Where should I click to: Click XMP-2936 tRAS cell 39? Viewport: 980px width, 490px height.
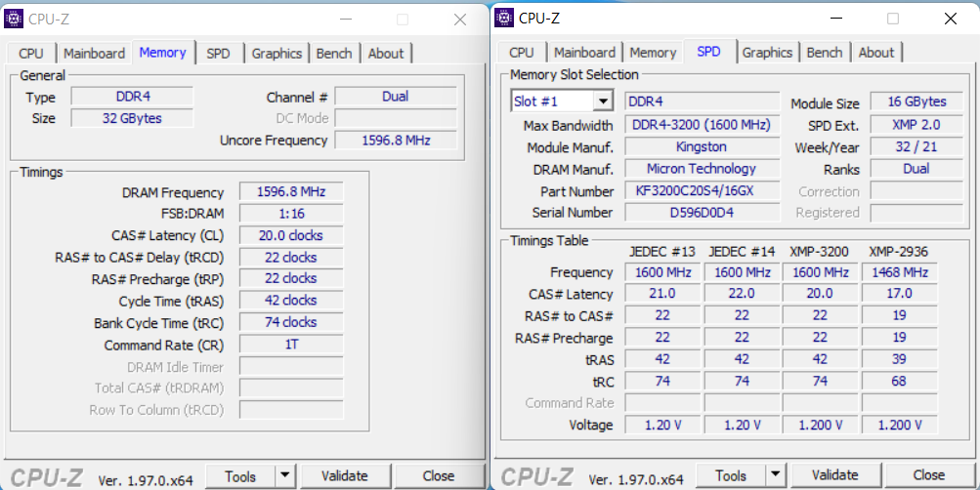(899, 359)
